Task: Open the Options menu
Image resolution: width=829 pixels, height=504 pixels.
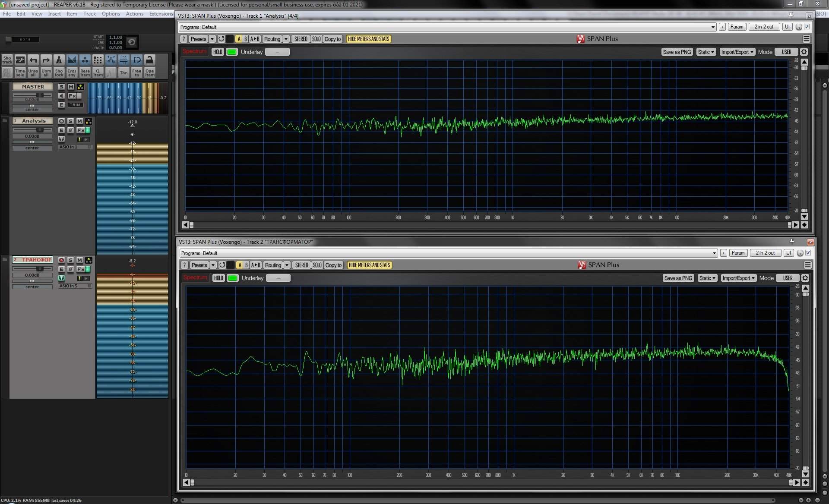Action: click(111, 14)
